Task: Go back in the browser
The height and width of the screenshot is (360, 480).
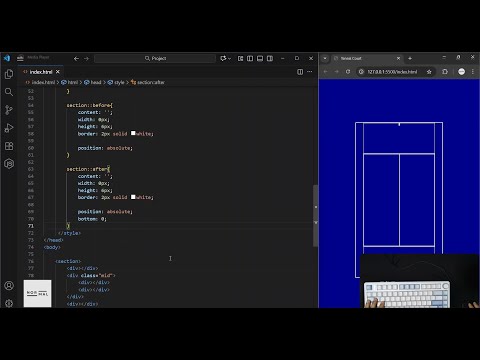Action: pos(326,72)
